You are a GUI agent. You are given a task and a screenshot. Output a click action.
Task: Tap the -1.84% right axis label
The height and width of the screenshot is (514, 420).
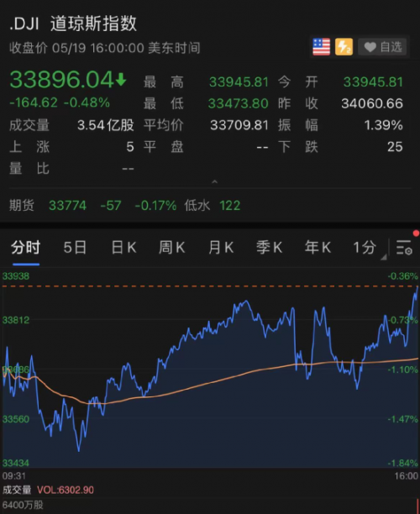(x=403, y=464)
